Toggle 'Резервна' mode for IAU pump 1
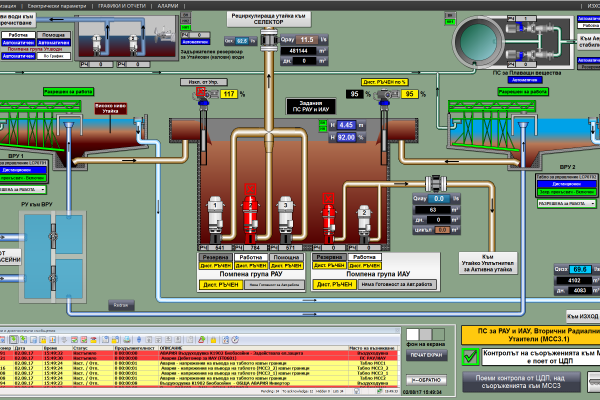This screenshot has height=400, width=600. [329, 257]
